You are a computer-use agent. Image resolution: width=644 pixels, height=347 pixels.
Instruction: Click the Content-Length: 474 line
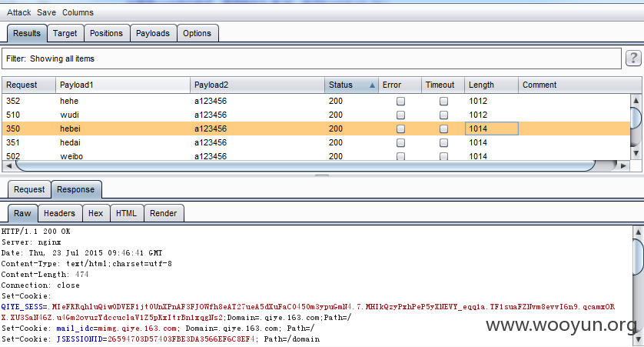[45, 274]
